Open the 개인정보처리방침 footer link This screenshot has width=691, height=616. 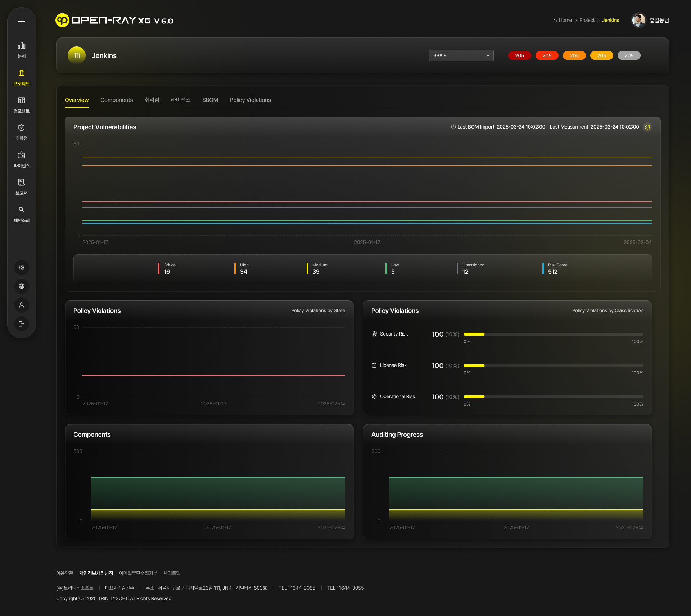96,573
